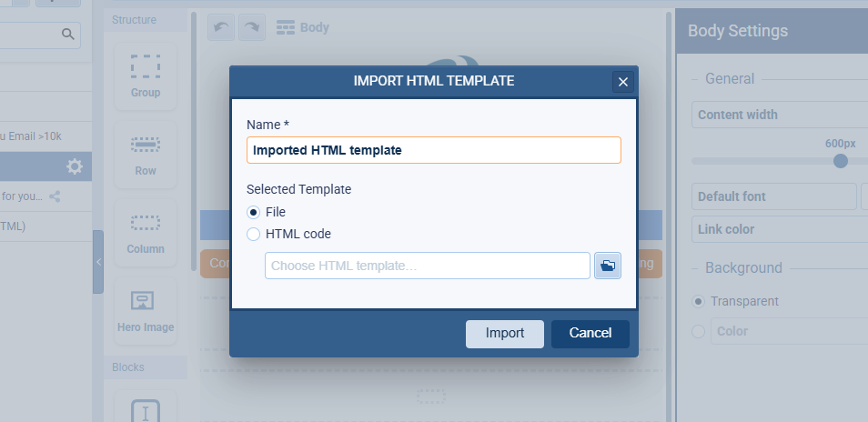Image resolution: width=868 pixels, height=422 pixels.
Task: Click the folder browse icon for template file
Action: (608, 266)
